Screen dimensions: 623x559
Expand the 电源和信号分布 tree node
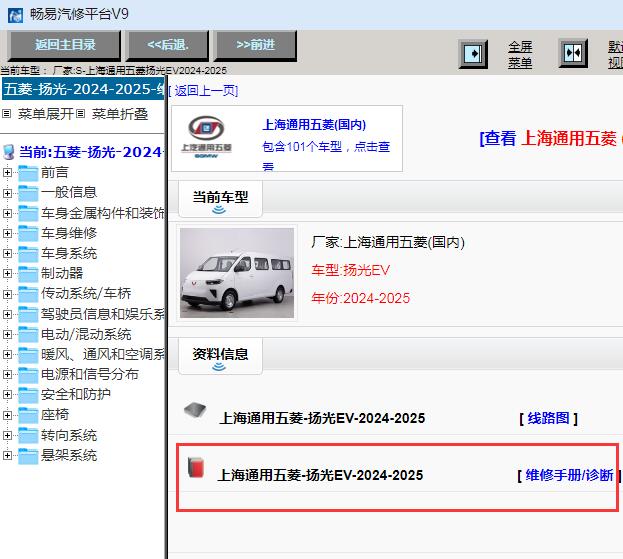7,374
